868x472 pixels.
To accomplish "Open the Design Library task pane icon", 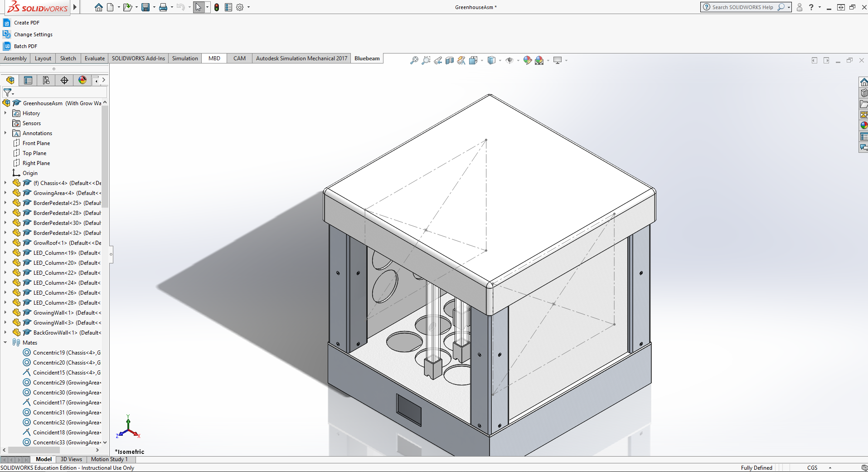I will coord(864,93).
